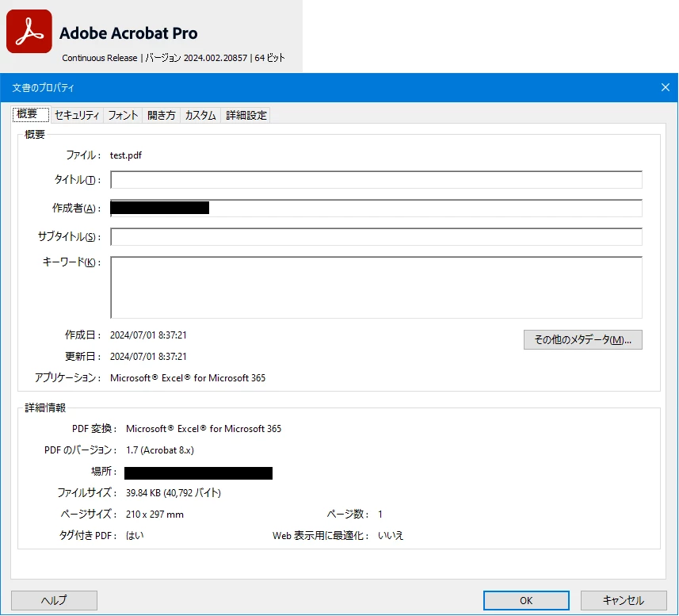
Task: Click the タグ付き PDF value はい
Action: click(135, 536)
